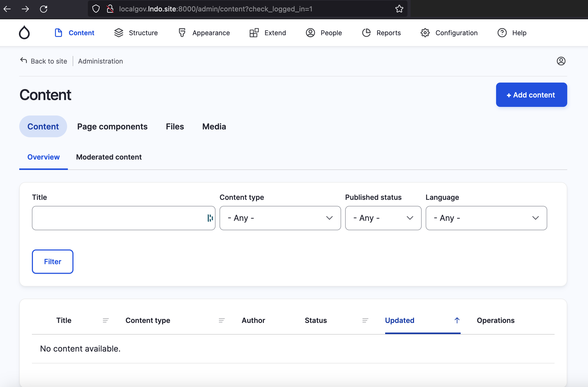Switch to the Media tab
Screen dimensions: 588x387
tap(214, 126)
